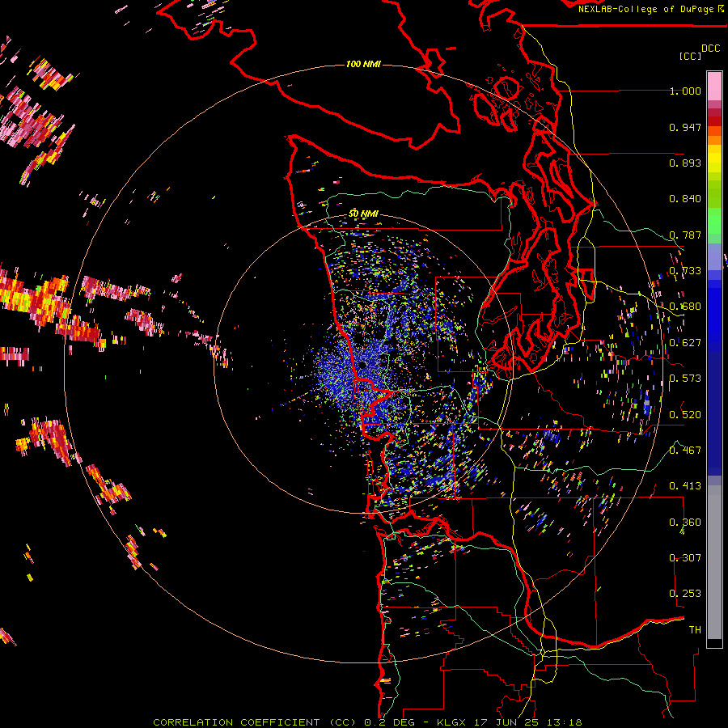
Task: Select the 0.787 scale value
Action: (x=685, y=235)
